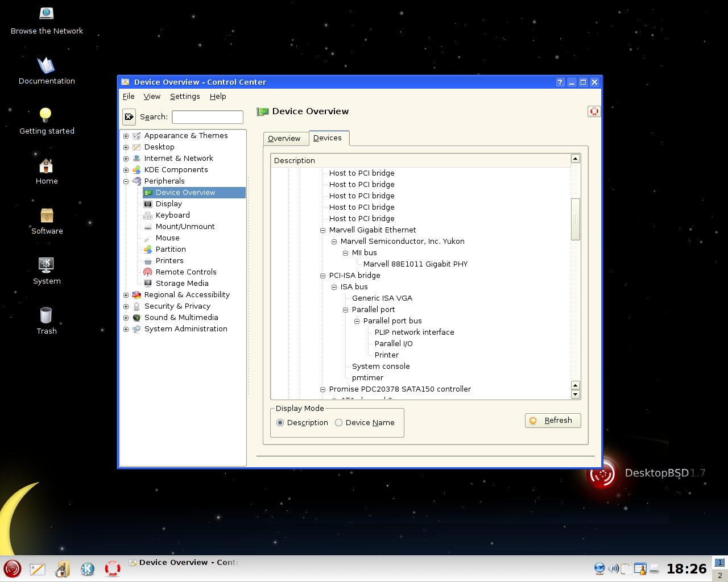Open the Home folder desktop icon
This screenshot has width=728, height=582.
click(x=46, y=165)
